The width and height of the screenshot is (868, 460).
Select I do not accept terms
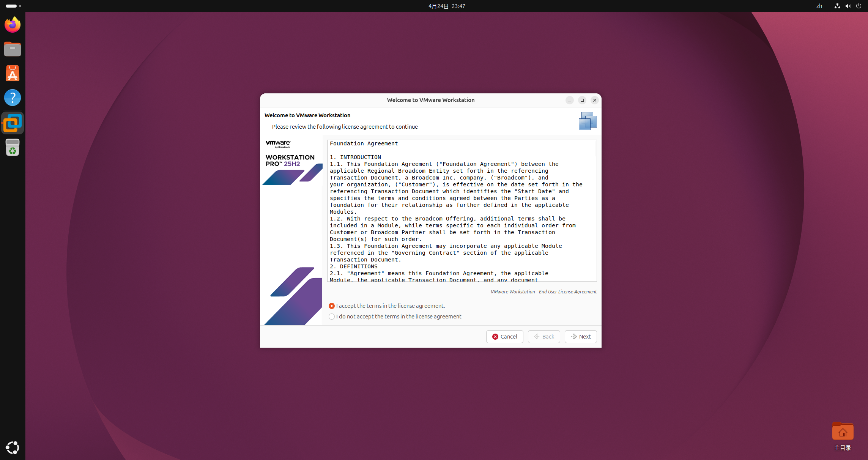[332, 317]
